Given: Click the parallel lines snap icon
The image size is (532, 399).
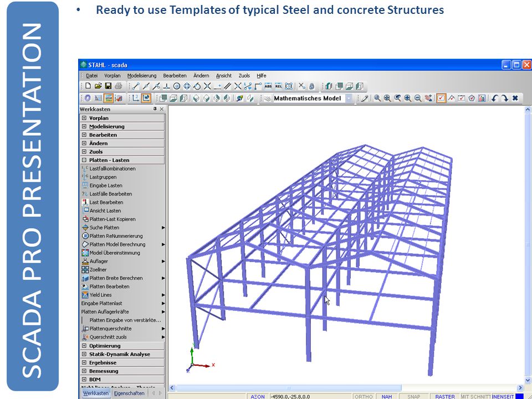Looking at the screenshot, I should coord(228,86).
